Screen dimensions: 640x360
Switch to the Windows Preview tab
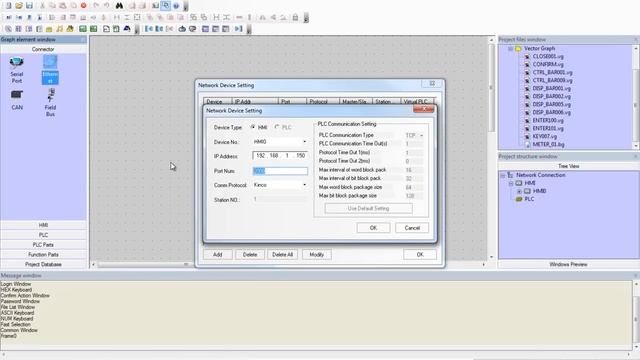pyautogui.click(x=568, y=264)
